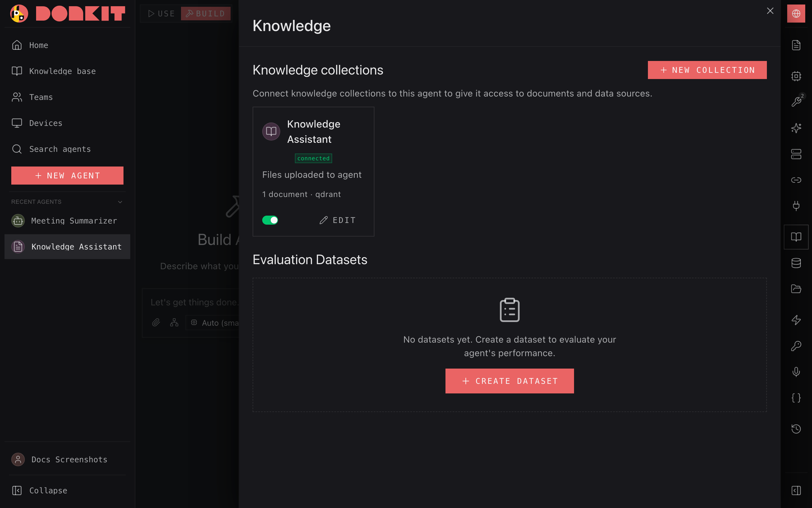Click the Donkit logo
Viewport: 812px width, 508px height.
click(67, 14)
